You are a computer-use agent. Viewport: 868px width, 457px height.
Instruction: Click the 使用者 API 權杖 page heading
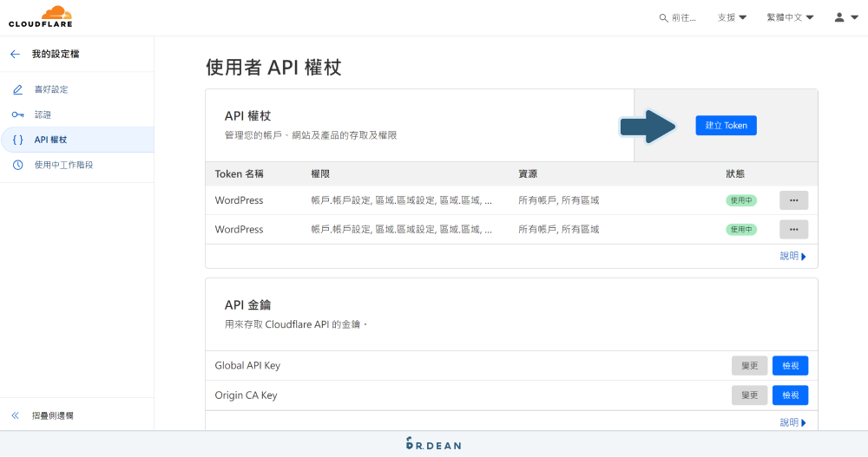[x=273, y=68]
